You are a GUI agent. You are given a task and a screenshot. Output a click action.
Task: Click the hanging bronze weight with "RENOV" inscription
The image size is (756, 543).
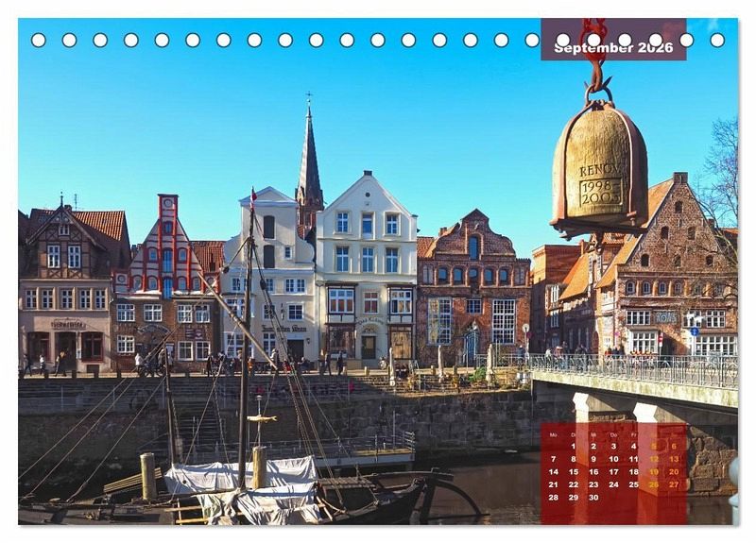[599, 170]
